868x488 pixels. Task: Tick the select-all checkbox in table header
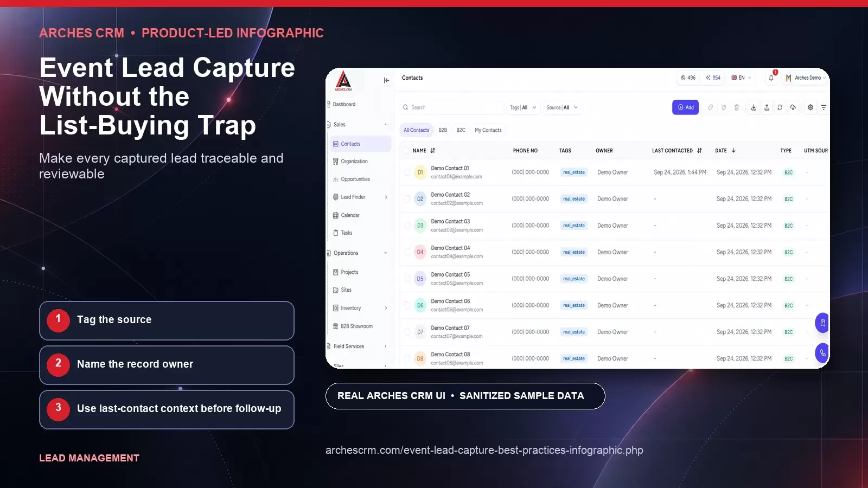(406, 151)
